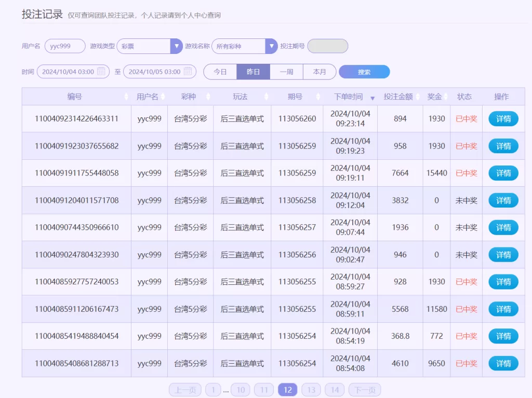Screen dimensions: 532x398
Task: Sort by 编号 column arrows
Action: 126,97
